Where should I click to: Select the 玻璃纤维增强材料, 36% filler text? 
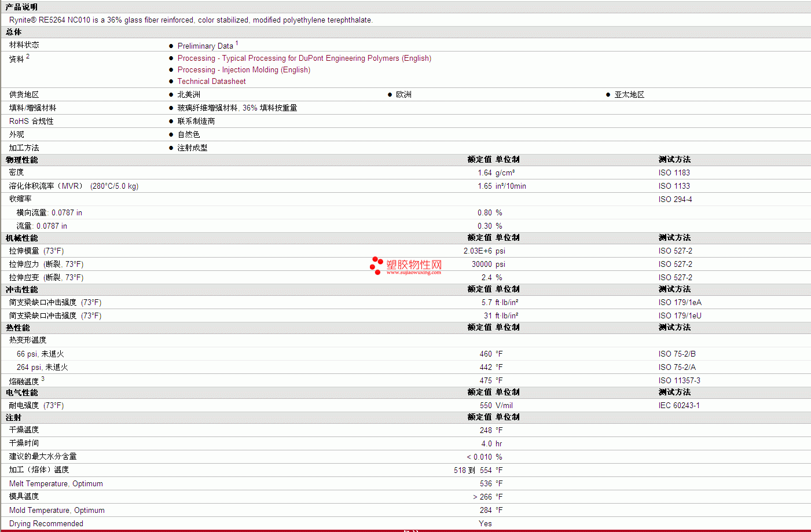pyautogui.click(x=237, y=108)
